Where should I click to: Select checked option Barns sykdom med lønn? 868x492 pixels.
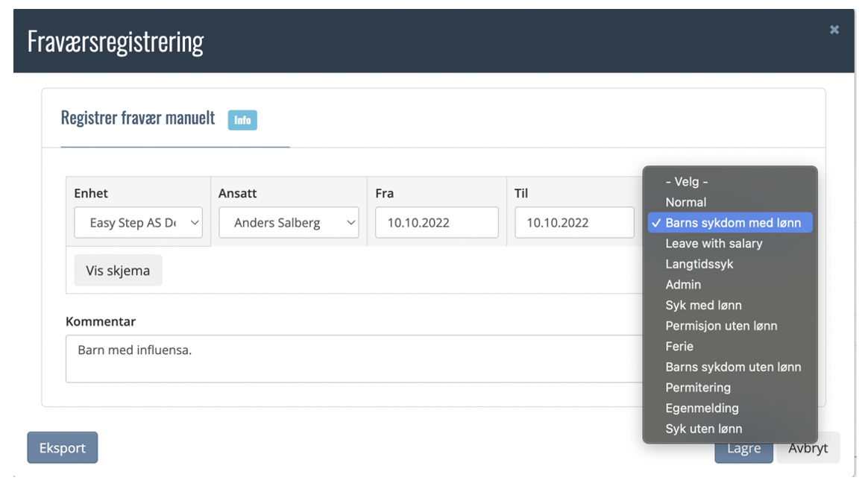[732, 223]
